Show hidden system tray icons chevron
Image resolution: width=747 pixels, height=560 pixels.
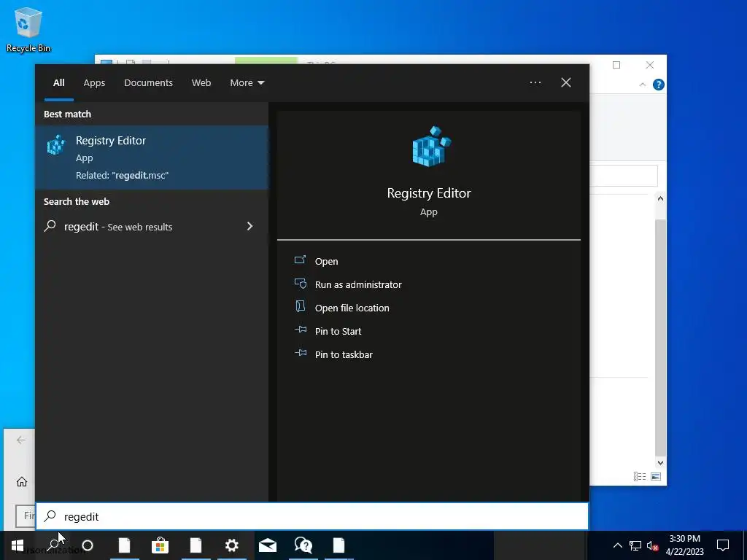click(x=617, y=545)
